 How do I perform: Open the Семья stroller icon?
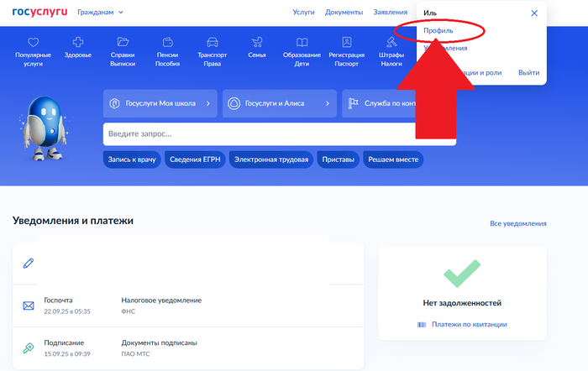[x=257, y=42]
